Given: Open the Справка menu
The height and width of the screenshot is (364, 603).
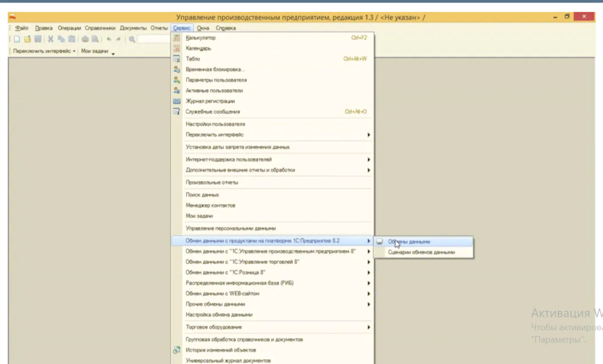Looking at the screenshot, I should click(226, 28).
